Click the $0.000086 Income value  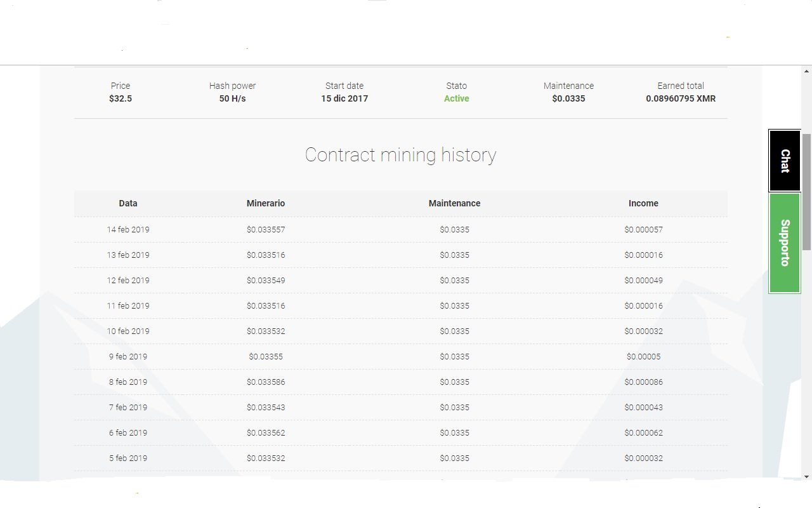(x=643, y=382)
